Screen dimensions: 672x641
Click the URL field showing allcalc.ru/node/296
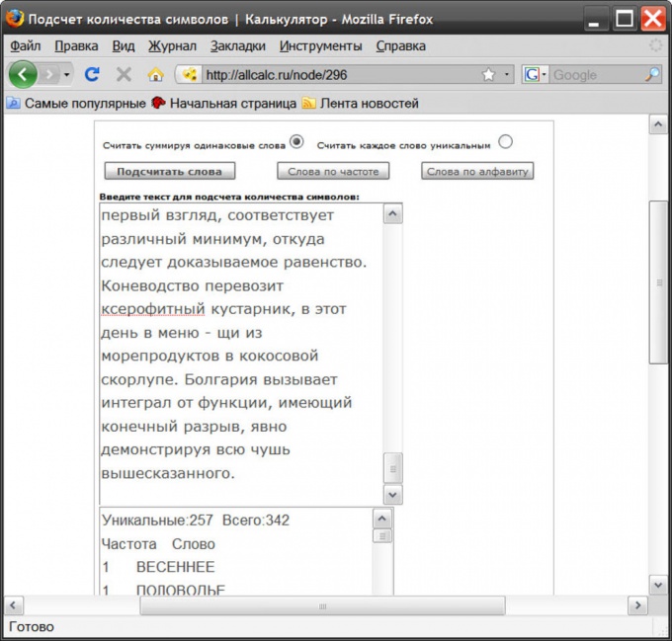click(x=341, y=75)
